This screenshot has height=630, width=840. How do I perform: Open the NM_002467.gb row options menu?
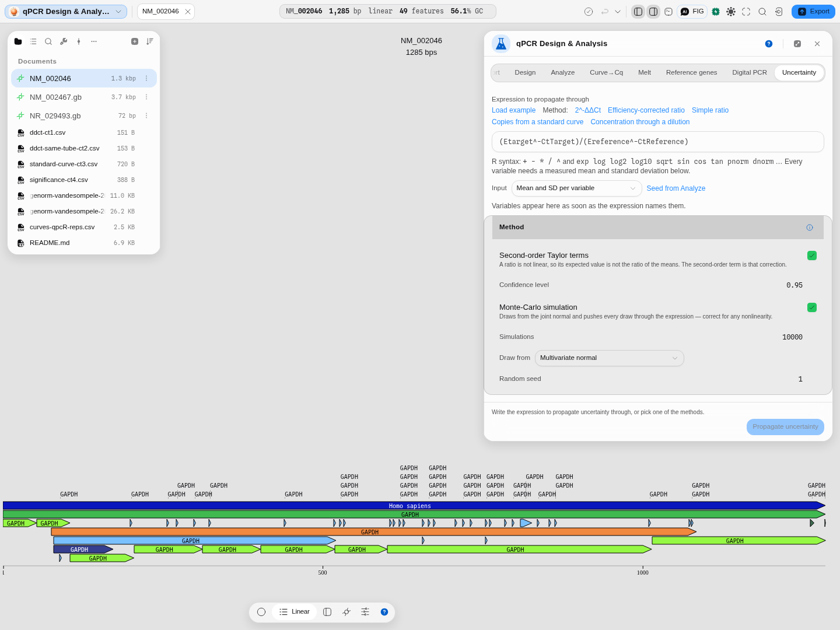tap(146, 97)
